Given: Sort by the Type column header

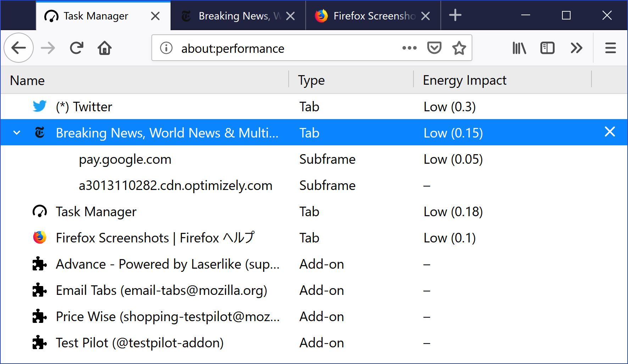Looking at the screenshot, I should tap(351, 80).
